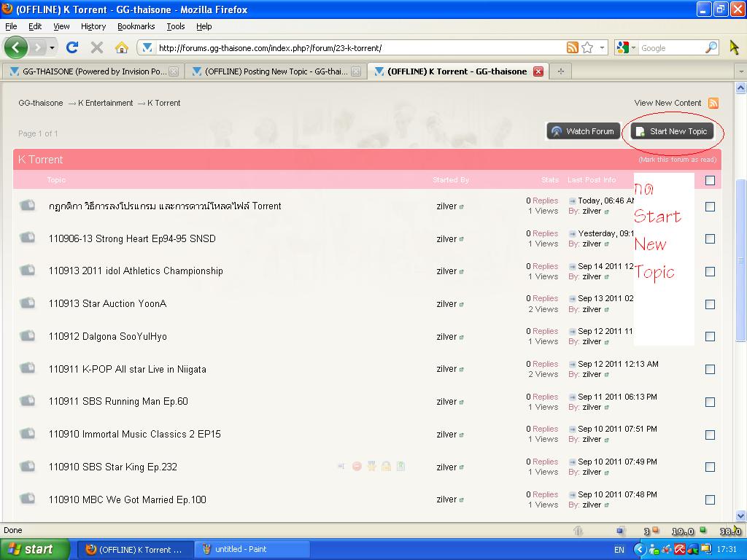Check the box for the Thai rules Torrent topic
747x560 pixels.
point(710,206)
